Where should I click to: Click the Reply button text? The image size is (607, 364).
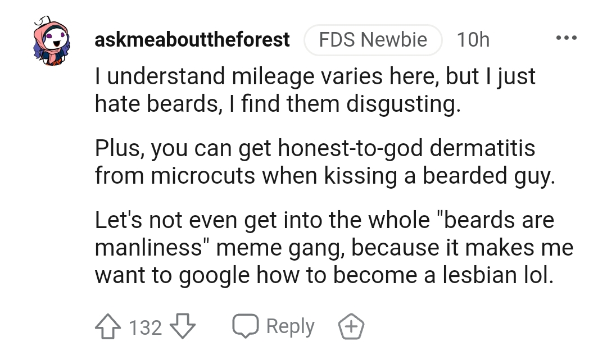coord(291,327)
